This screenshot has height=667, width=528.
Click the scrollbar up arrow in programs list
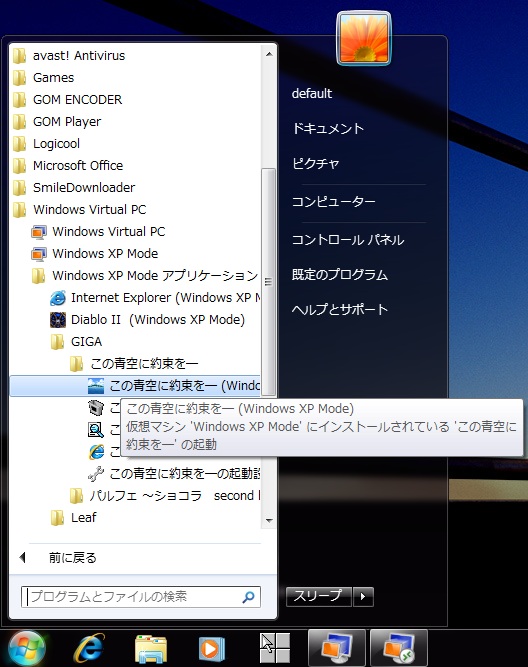coord(269,54)
